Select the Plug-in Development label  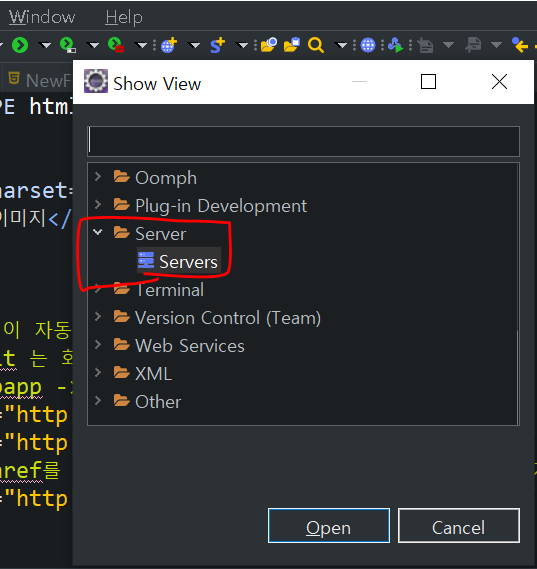tap(221, 206)
